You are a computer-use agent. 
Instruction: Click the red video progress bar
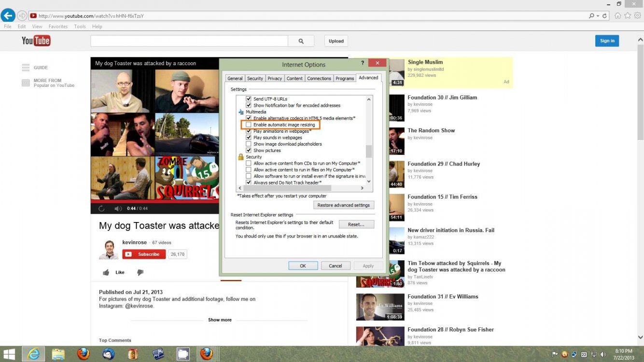click(155, 201)
